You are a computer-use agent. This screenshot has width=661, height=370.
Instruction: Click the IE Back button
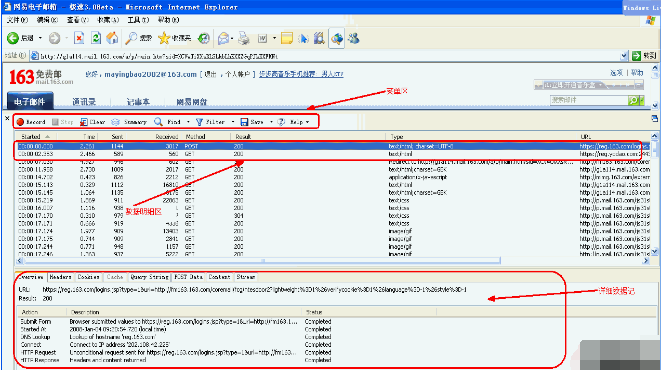point(20,38)
